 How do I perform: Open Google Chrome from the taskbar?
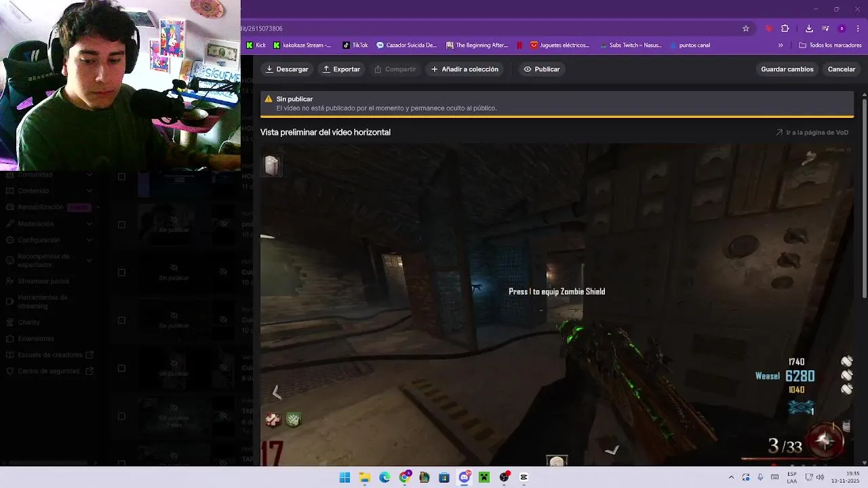coord(405,477)
